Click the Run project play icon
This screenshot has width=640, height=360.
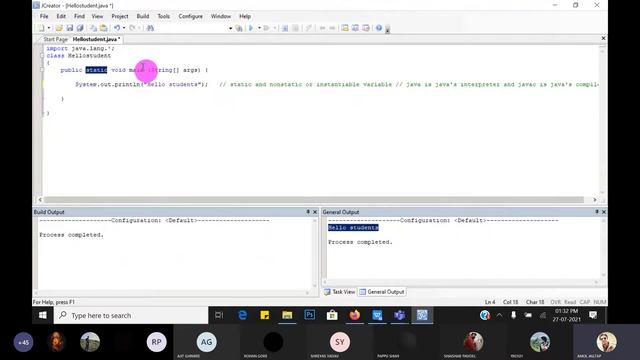251,28
